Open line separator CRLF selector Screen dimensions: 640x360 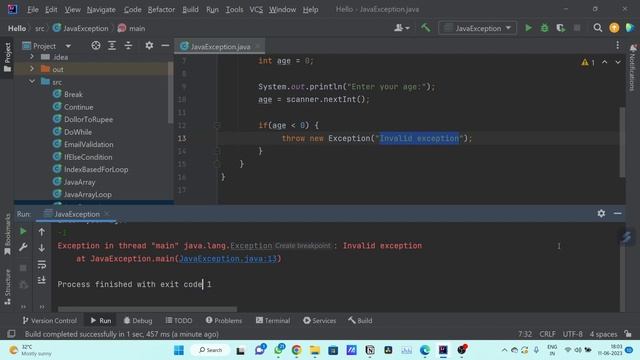pyautogui.click(x=547, y=334)
